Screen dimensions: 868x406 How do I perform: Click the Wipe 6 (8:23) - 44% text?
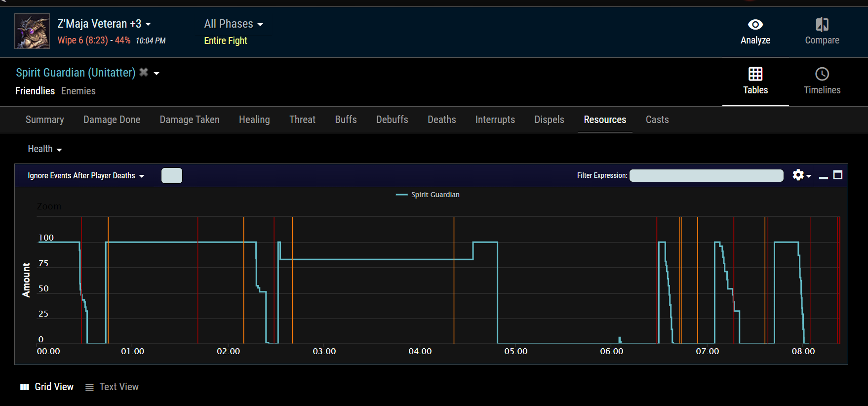coord(94,41)
